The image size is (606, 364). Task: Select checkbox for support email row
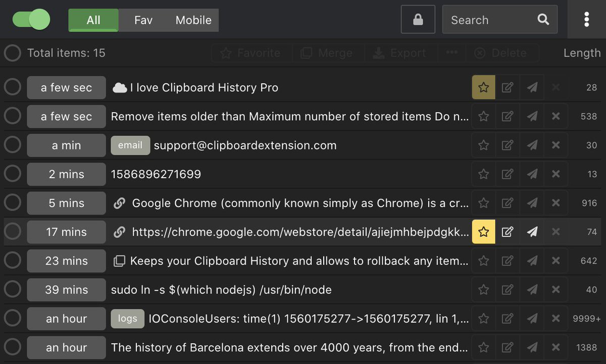click(x=12, y=145)
